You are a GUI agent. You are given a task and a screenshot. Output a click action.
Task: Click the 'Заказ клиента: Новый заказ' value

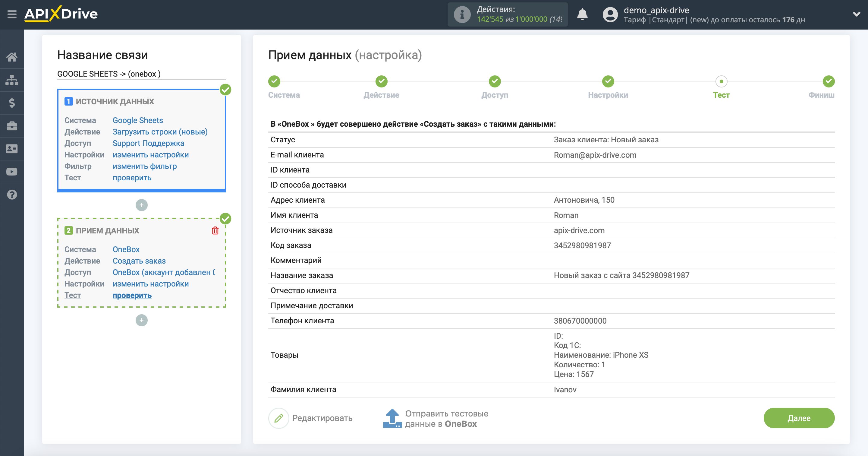click(606, 140)
